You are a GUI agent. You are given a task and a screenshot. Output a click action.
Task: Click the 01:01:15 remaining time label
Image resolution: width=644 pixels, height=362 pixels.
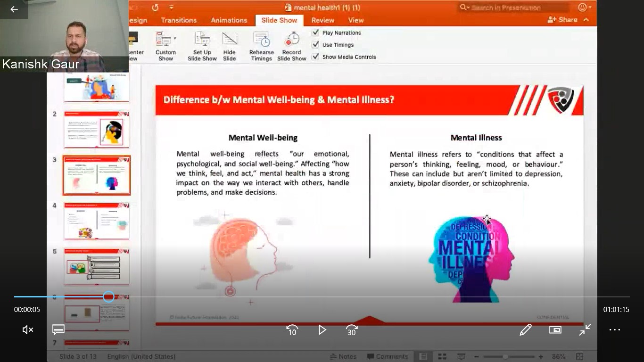[616, 310]
